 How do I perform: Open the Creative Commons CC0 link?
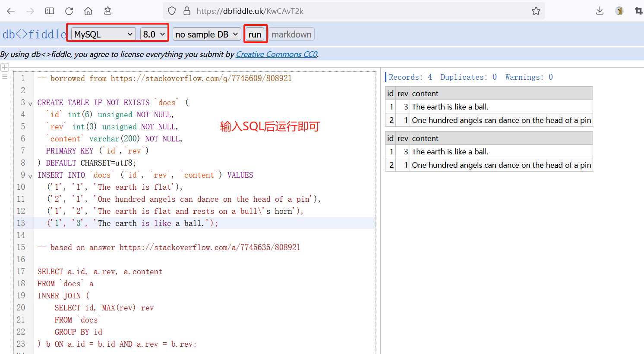277,54
